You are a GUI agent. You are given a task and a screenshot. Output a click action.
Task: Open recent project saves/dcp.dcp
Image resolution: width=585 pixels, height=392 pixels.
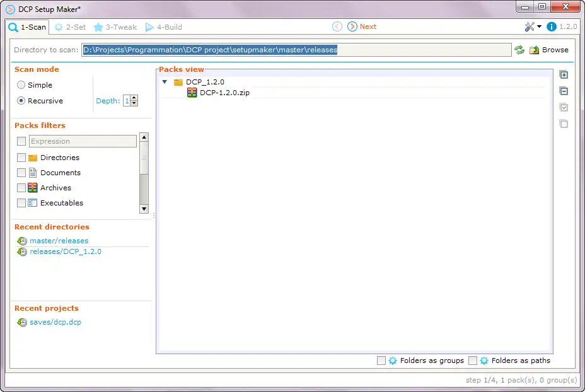(x=55, y=322)
